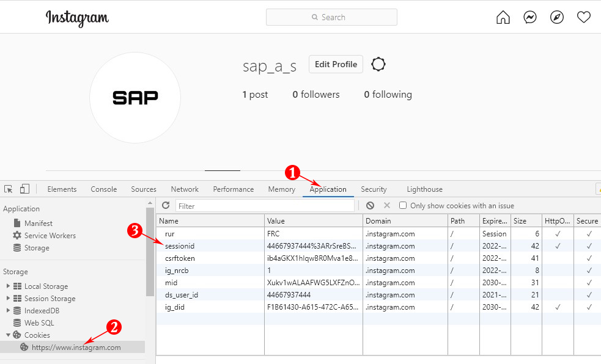View the 0 followers list
Image resolution: width=601 pixels, height=364 pixels.
(316, 95)
